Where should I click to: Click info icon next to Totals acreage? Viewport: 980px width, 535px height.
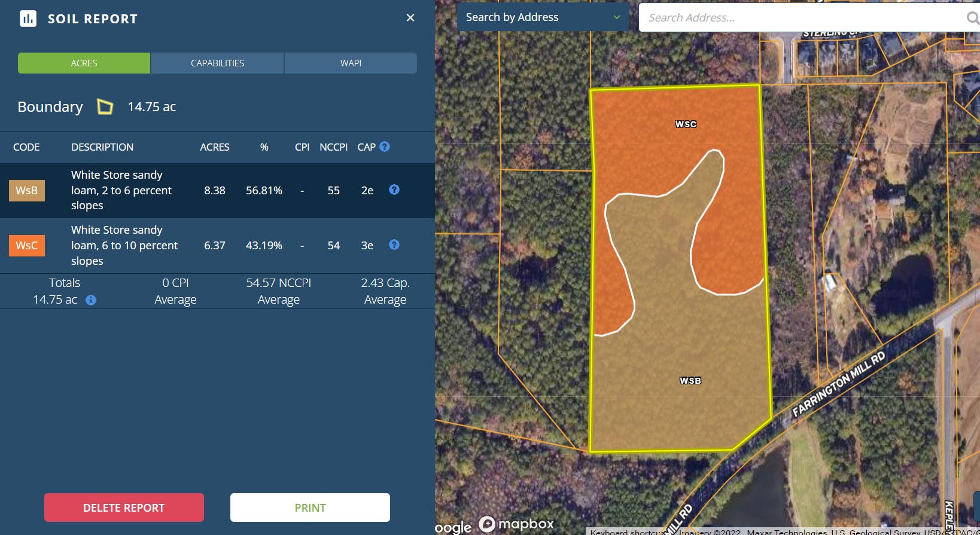(91, 300)
